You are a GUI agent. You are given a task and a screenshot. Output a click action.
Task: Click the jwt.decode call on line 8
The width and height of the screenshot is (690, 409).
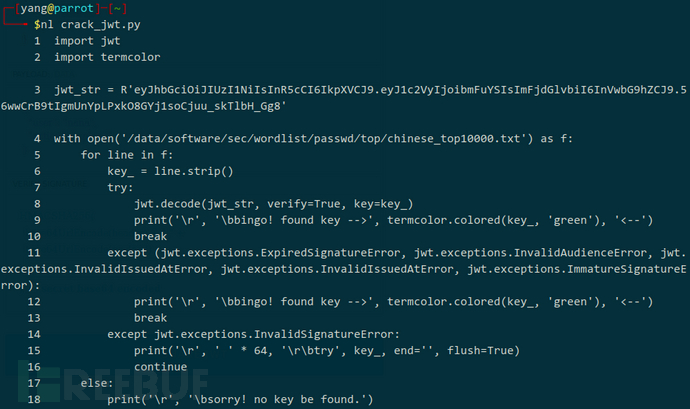(274, 204)
